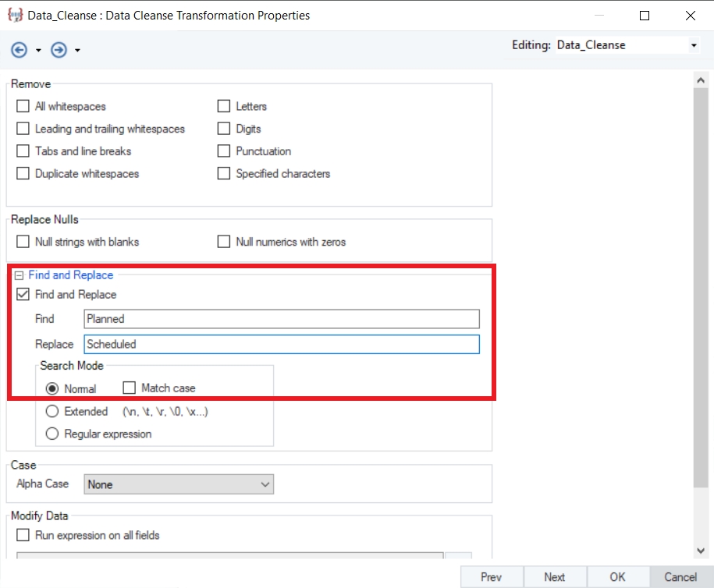Click into the Find text field

pos(281,318)
